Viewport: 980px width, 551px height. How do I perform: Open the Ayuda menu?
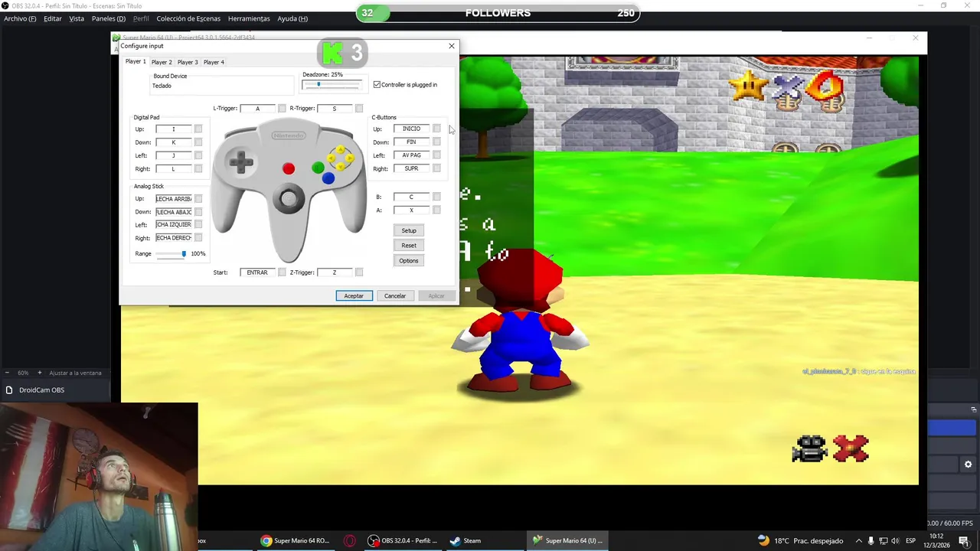click(292, 18)
